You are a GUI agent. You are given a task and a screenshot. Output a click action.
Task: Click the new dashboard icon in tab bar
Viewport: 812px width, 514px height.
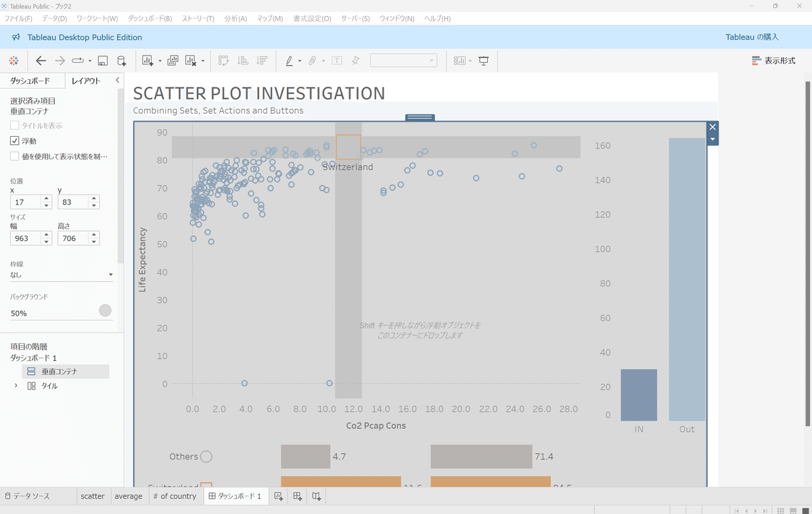(297, 496)
